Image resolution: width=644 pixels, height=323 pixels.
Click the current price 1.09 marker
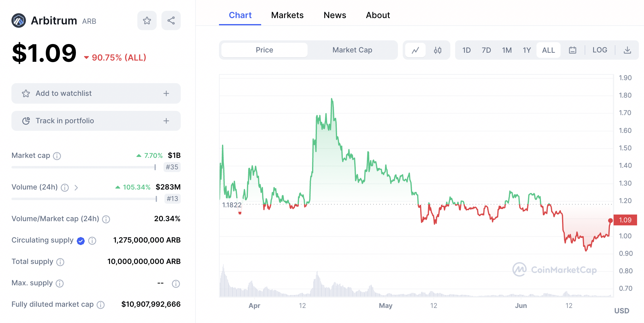pyautogui.click(x=625, y=220)
